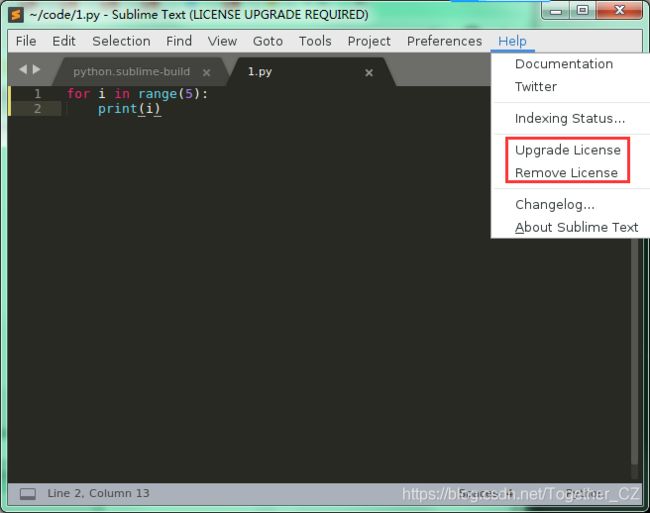650x513 pixels.
Task: Open the Edit menu
Action: click(x=63, y=41)
